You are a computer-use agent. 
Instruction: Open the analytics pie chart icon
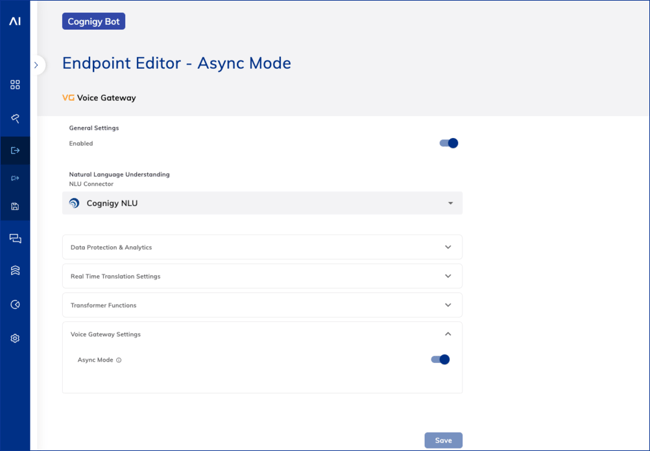[15, 305]
